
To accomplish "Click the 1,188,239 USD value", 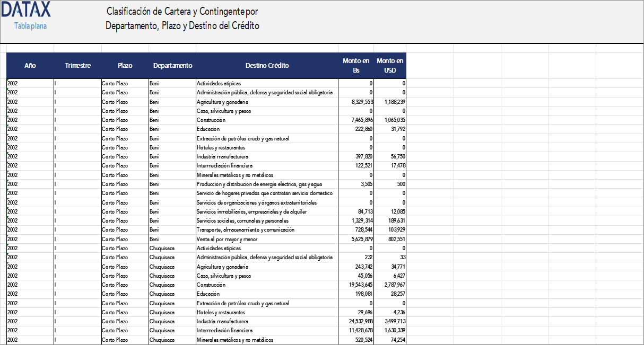I will coord(394,101).
